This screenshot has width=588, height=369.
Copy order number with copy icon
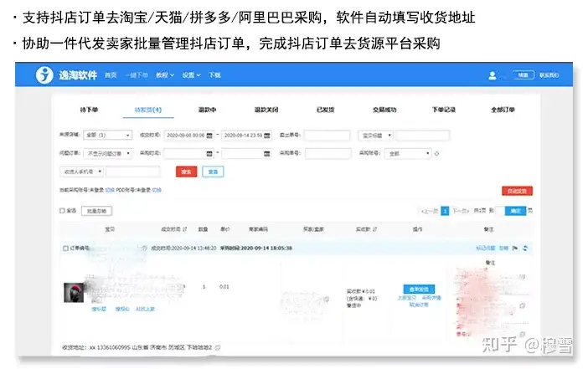(144, 248)
